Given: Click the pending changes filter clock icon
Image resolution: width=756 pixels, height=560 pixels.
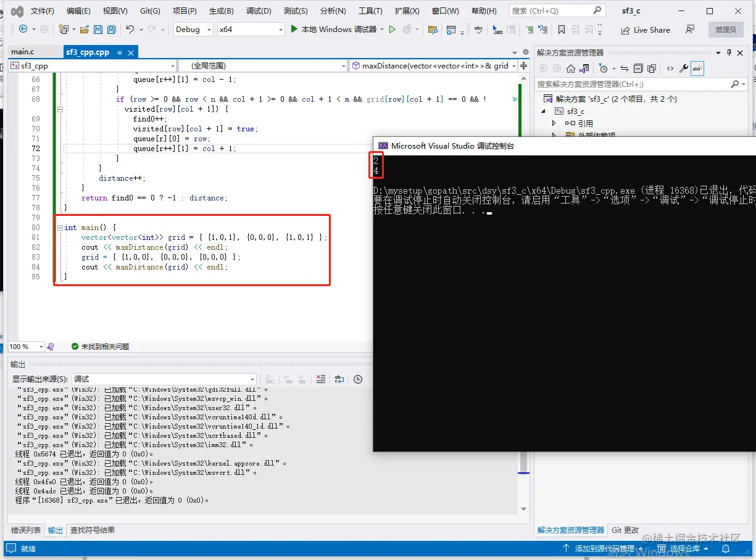Looking at the screenshot, I should (x=603, y=68).
